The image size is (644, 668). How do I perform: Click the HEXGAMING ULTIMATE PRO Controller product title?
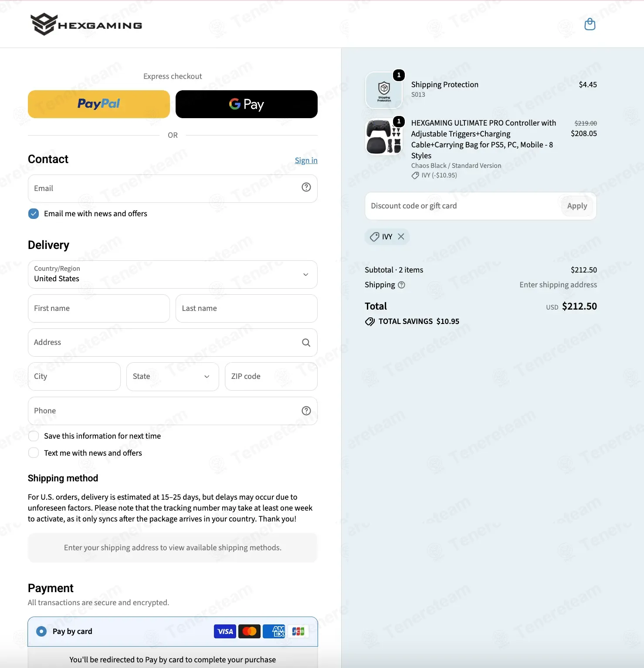tap(484, 139)
